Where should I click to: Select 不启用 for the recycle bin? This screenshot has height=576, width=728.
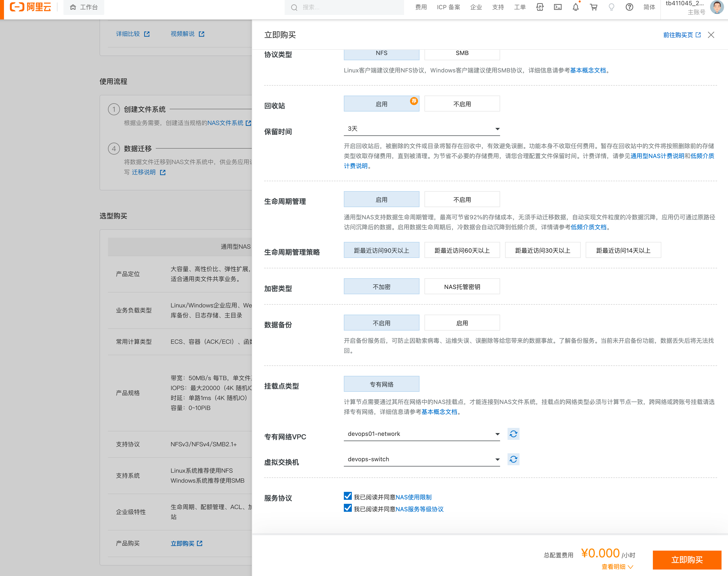(x=462, y=104)
